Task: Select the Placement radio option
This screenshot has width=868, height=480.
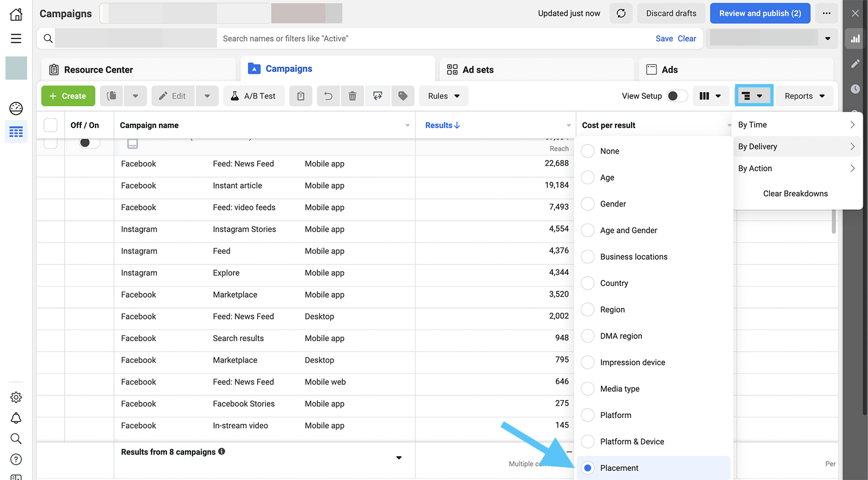Action: 588,468
